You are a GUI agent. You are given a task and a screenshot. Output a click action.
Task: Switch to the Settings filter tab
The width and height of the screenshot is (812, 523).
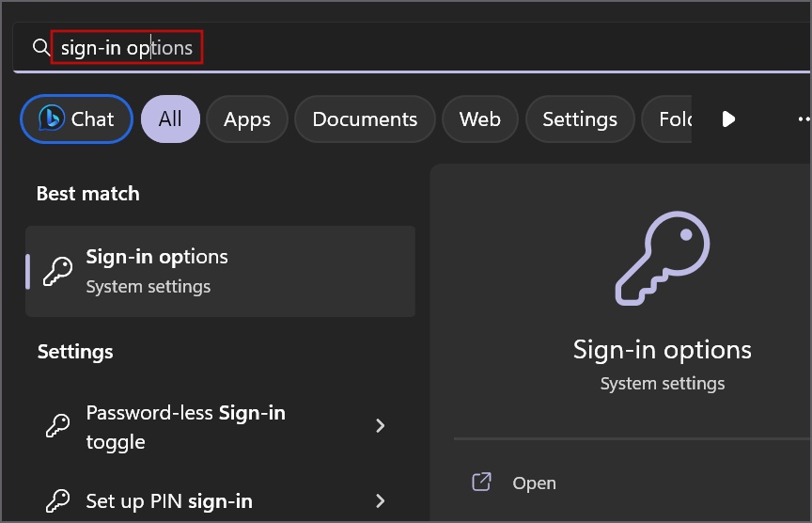580,119
